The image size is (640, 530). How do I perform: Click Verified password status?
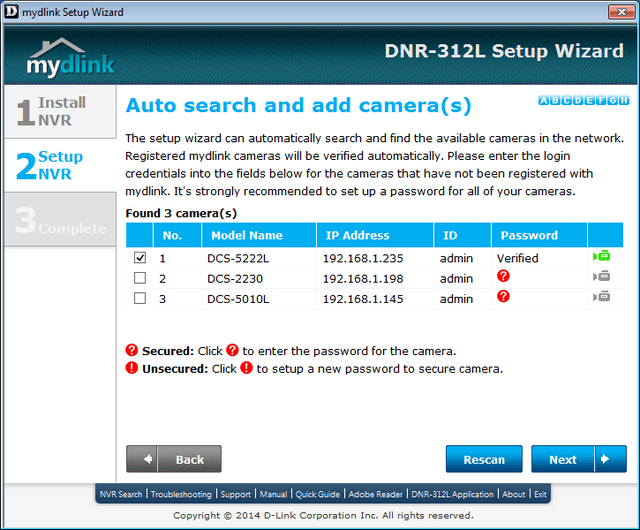coord(518,258)
